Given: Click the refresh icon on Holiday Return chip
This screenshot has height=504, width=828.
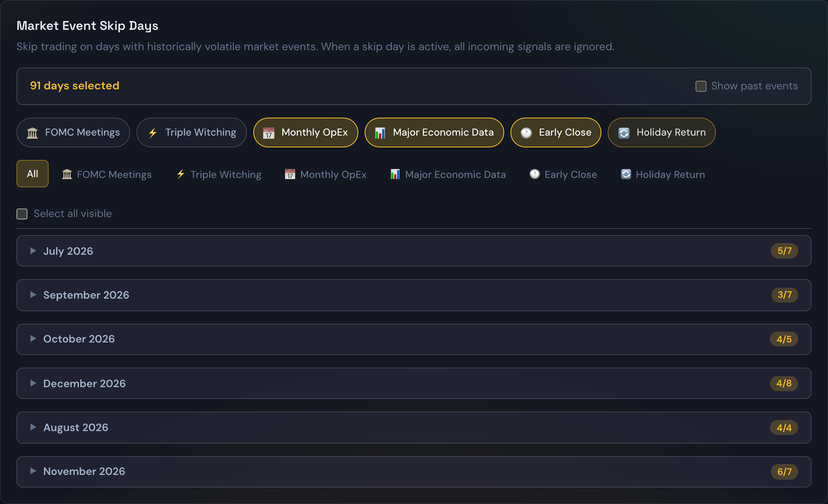Looking at the screenshot, I should [624, 133].
